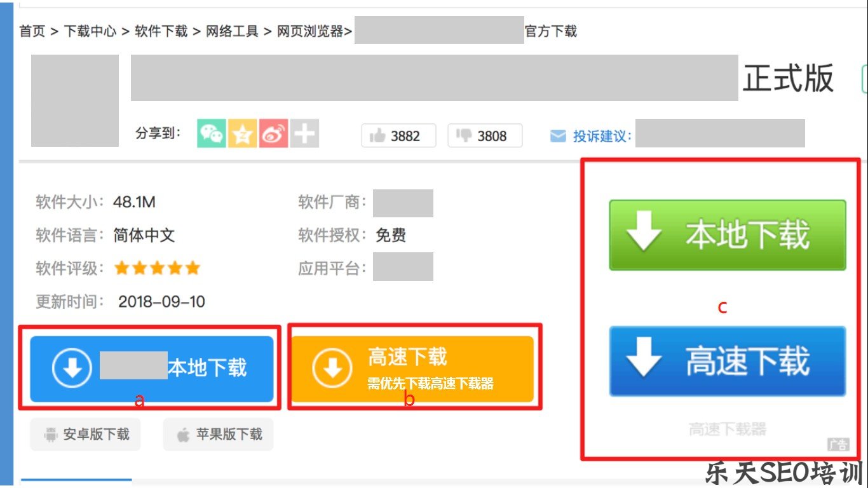Open more sharing options plus icon

tap(304, 134)
